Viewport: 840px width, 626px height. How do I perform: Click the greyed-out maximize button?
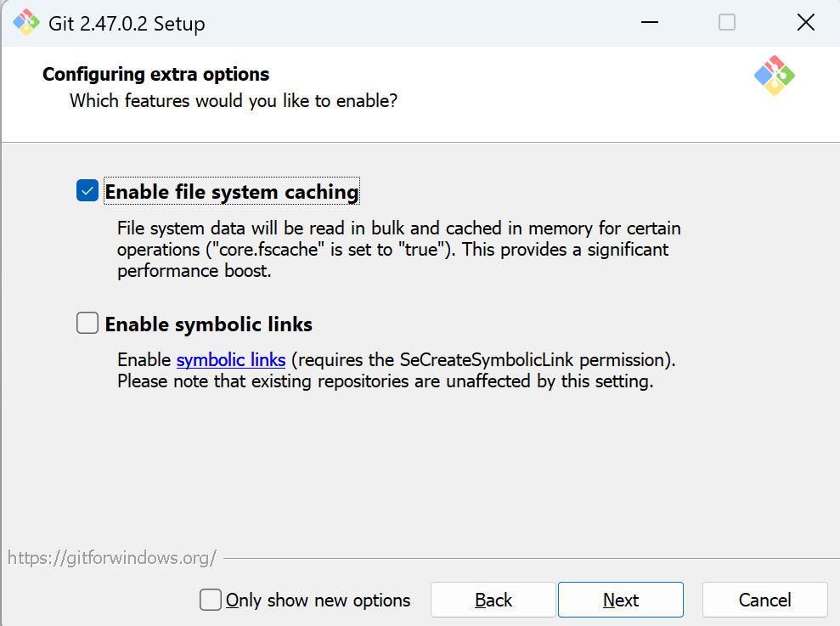pyautogui.click(x=727, y=23)
